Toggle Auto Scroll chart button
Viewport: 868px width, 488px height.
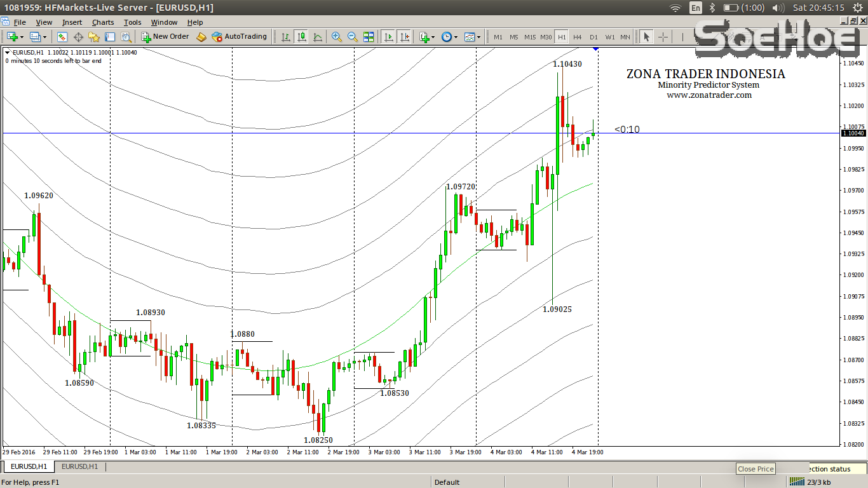388,37
